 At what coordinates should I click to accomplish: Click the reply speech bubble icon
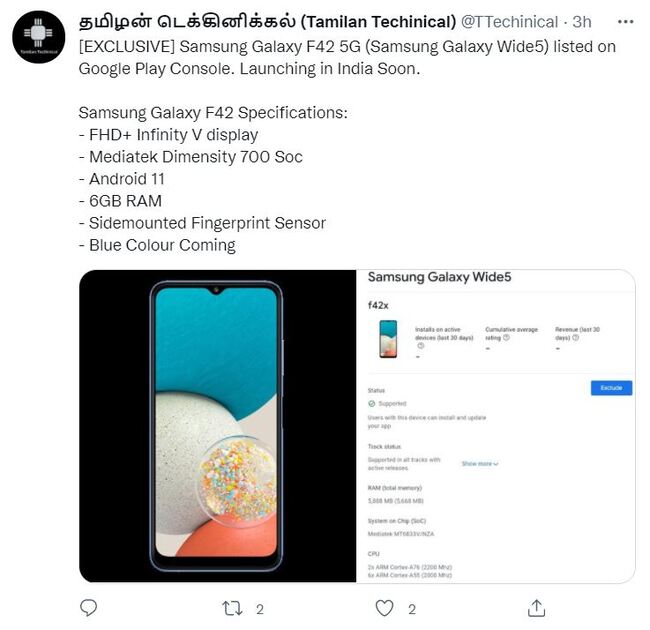click(x=88, y=608)
